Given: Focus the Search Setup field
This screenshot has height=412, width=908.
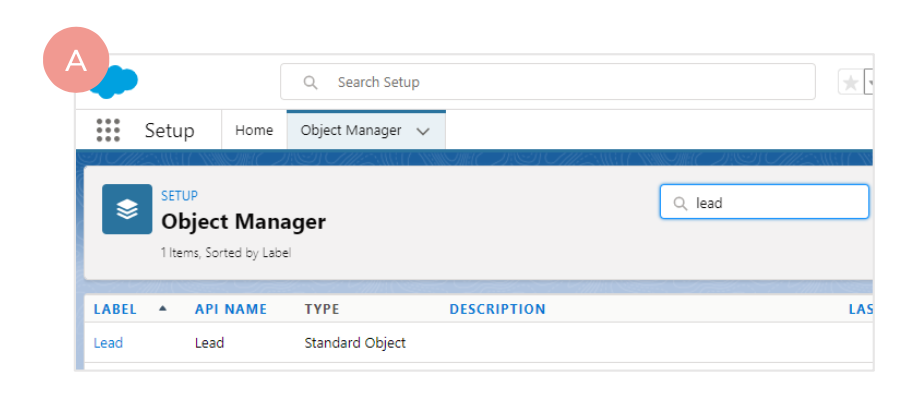Looking at the screenshot, I should pyautogui.click(x=548, y=82).
